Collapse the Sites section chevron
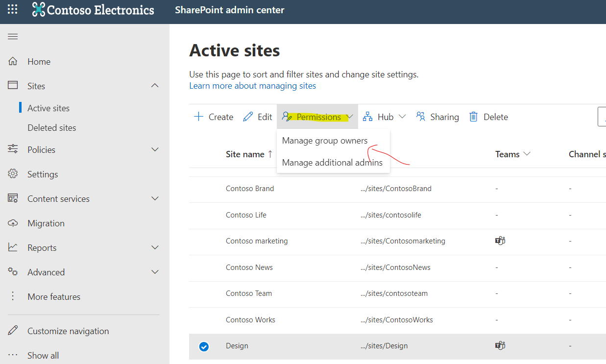Viewport: 606px width, 364px height. point(155,85)
